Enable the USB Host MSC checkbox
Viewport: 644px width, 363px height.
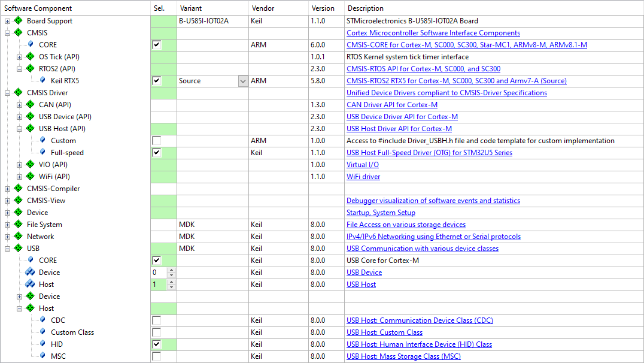click(x=157, y=356)
